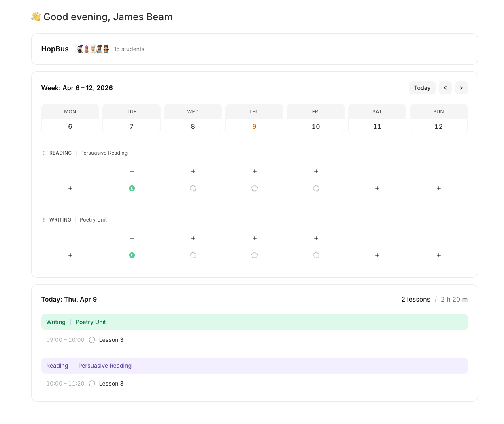Click the 2 h 20 m duration
504x424 pixels.
pos(454,299)
